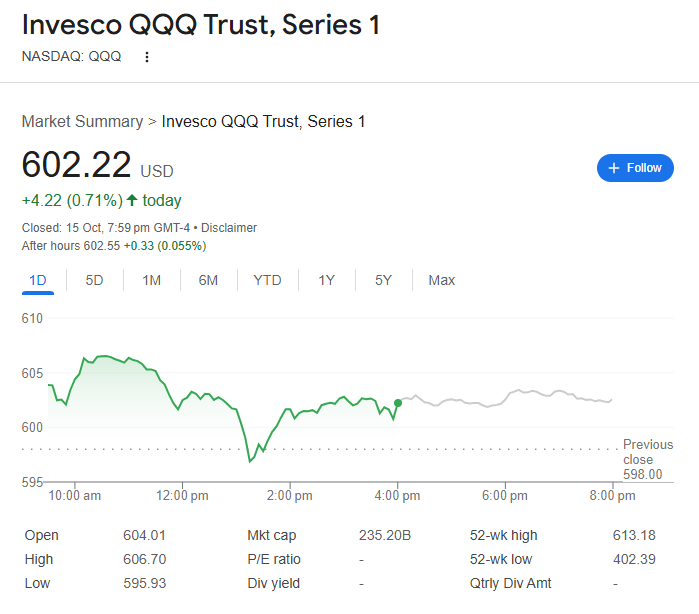The height and width of the screenshot is (614, 699).
Task: Open the three-dot more options menu
Action: coord(147,57)
